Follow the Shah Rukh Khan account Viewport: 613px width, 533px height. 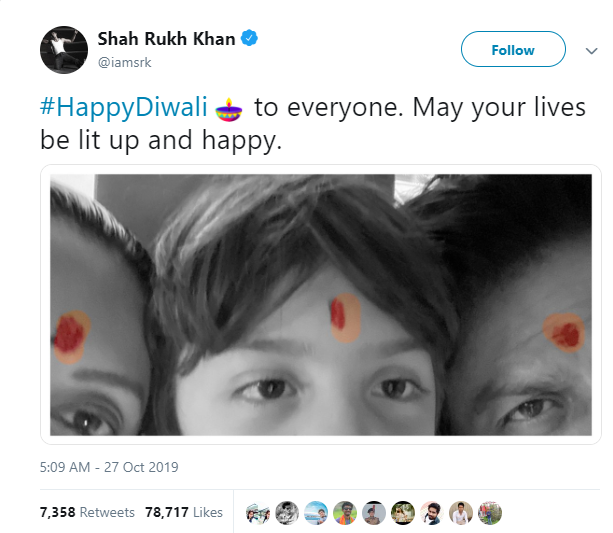513,49
